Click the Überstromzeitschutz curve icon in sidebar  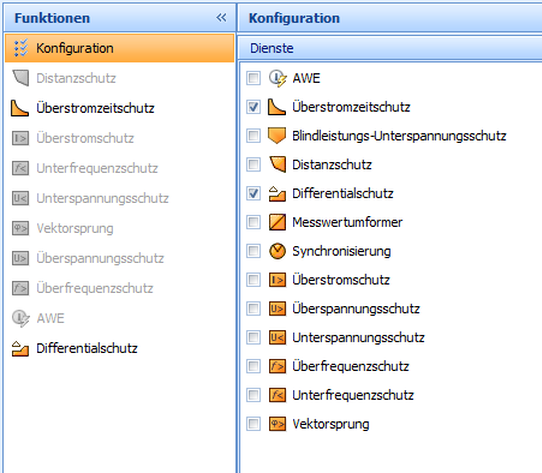20,108
